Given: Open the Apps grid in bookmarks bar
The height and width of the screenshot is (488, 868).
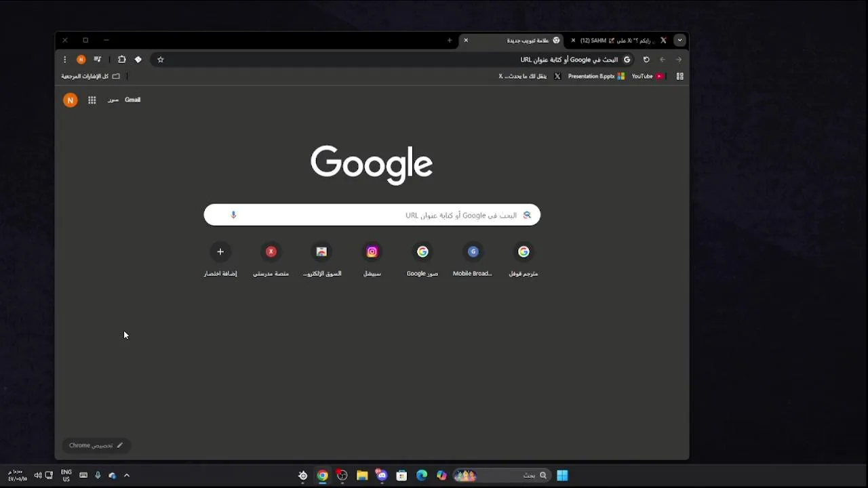Looking at the screenshot, I should point(679,77).
